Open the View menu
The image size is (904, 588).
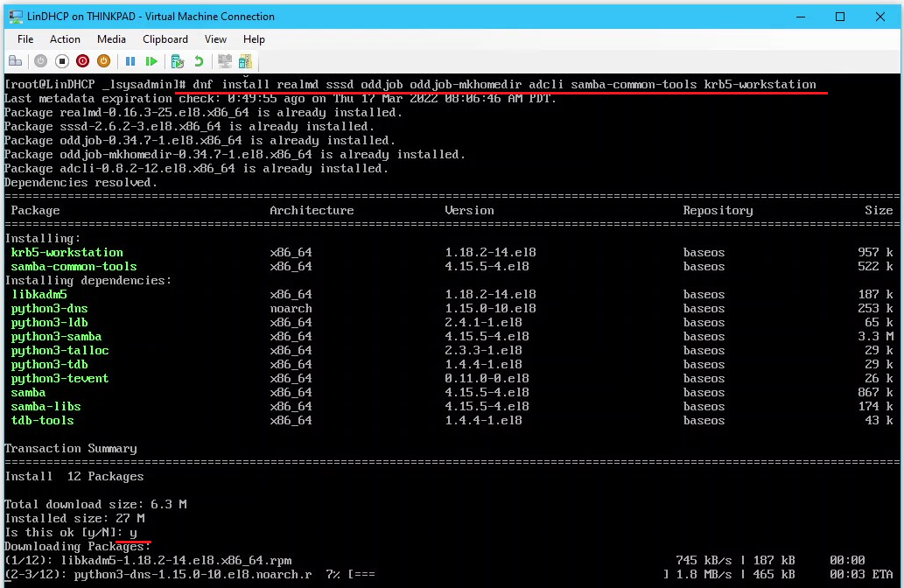[x=215, y=39]
